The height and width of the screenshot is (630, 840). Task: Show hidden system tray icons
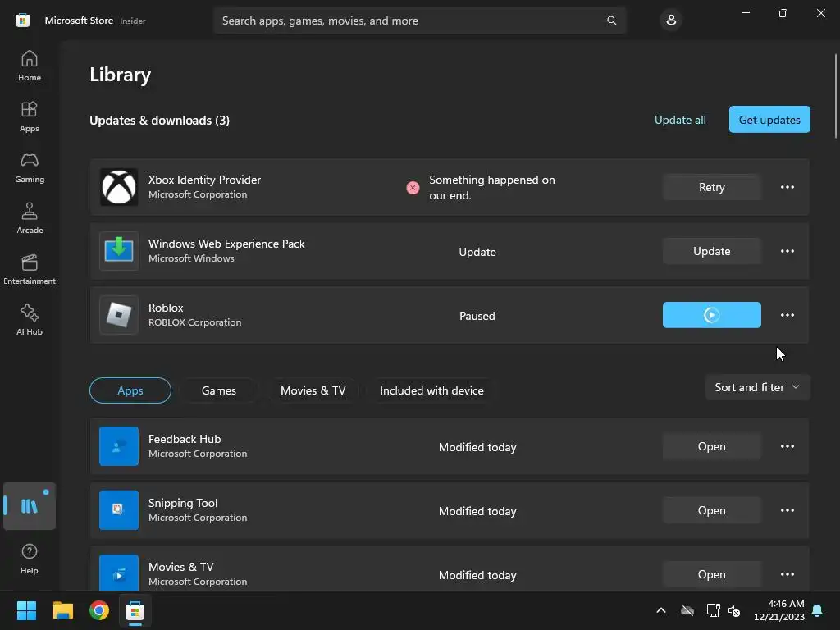pos(661,610)
